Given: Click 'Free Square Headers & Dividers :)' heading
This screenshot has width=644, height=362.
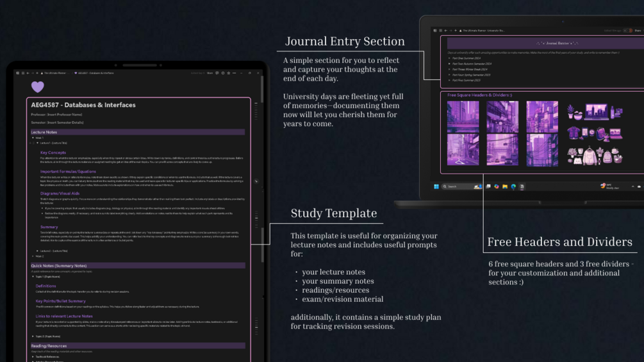Looking at the screenshot, I should point(479,95).
